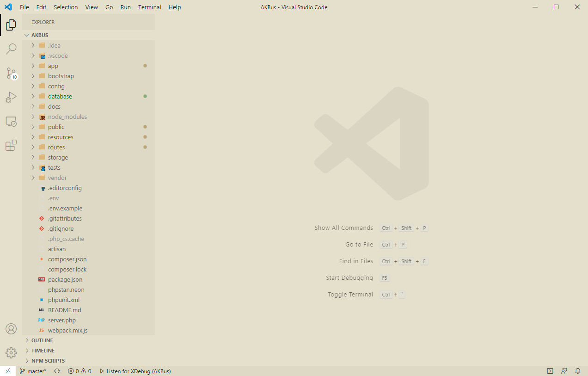Open the View menu

[92, 7]
